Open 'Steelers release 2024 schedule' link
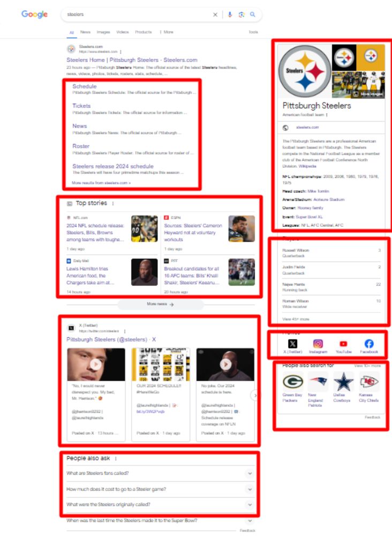Screen dimensions: 392x536 [x=113, y=166]
